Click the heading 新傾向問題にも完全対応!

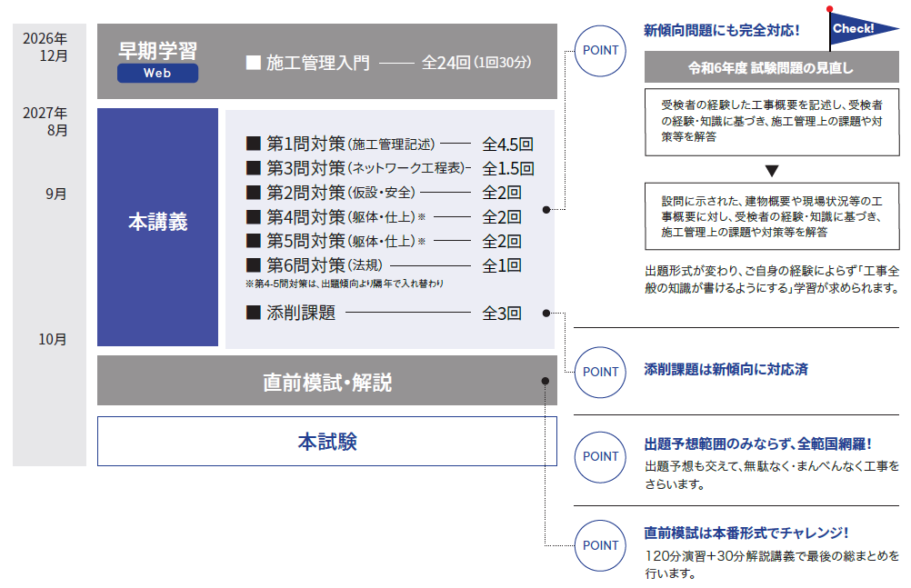click(x=721, y=30)
